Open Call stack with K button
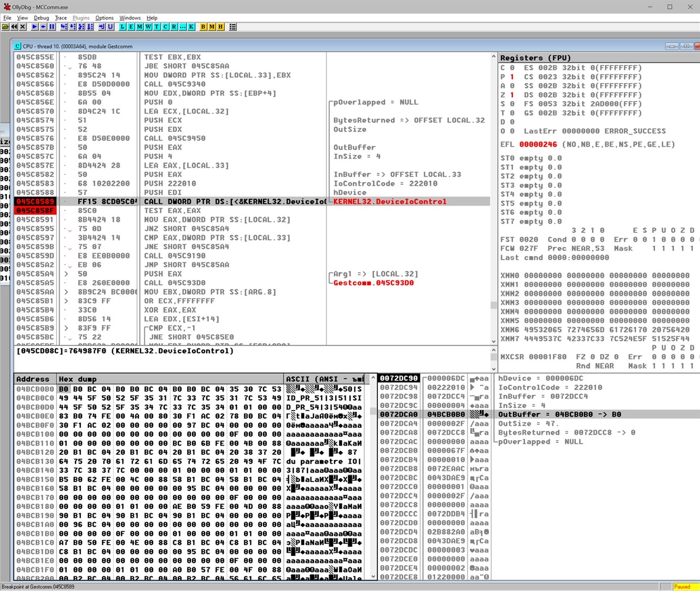This screenshot has width=700, height=591. point(191,27)
